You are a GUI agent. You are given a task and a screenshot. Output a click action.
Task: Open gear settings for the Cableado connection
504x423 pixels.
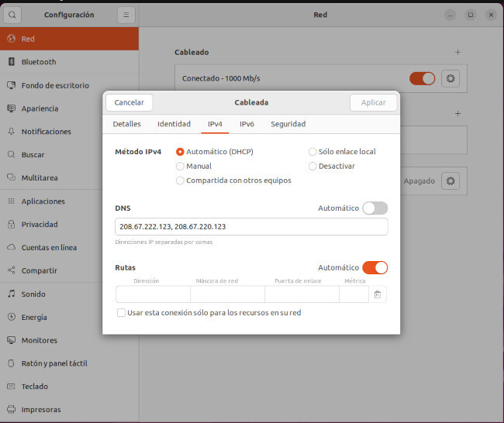[x=451, y=78]
